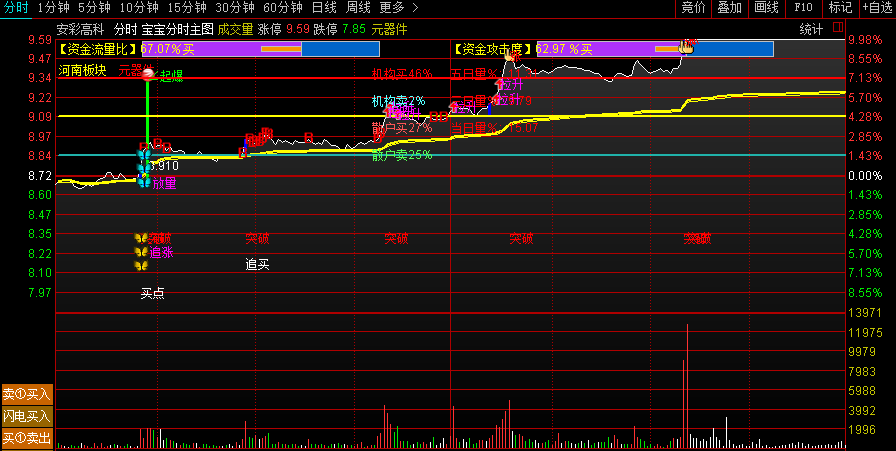Click the 安彩高科 stock name
This screenshot has width=896, height=451.
tap(80, 29)
